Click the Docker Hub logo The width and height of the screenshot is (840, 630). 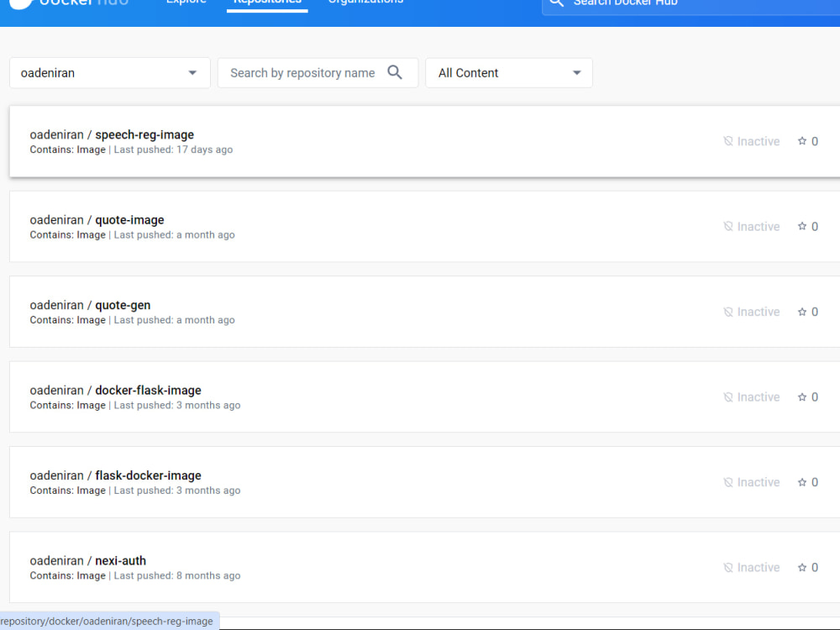point(69,3)
